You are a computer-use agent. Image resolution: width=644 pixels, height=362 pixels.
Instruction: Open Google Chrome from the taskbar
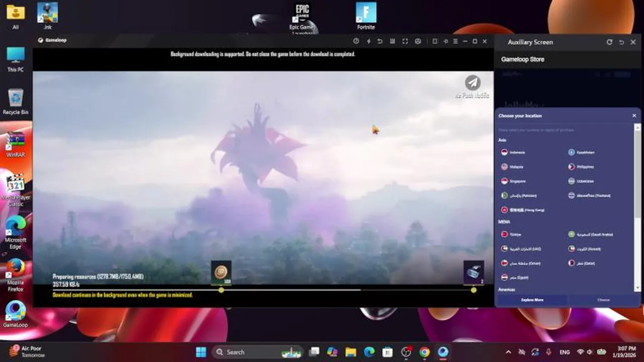tap(425, 352)
